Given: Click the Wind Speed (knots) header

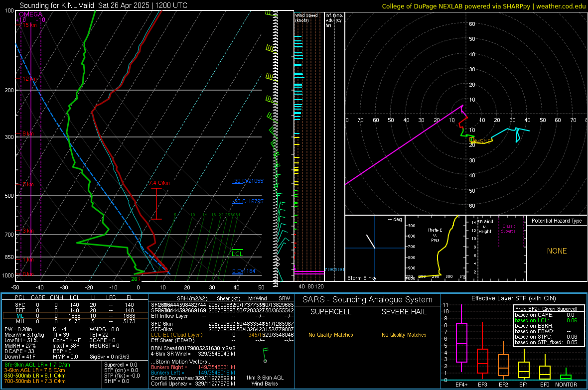Looking at the screenshot, I should coord(306,17).
